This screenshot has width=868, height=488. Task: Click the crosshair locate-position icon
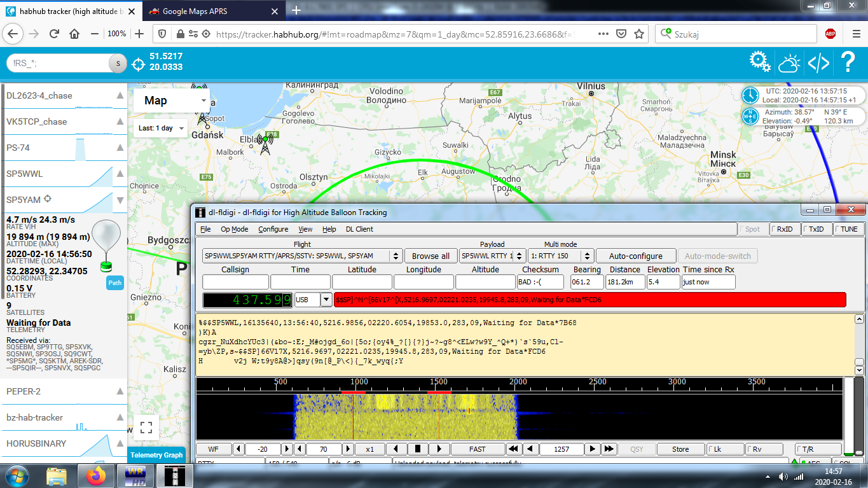click(138, 64)
